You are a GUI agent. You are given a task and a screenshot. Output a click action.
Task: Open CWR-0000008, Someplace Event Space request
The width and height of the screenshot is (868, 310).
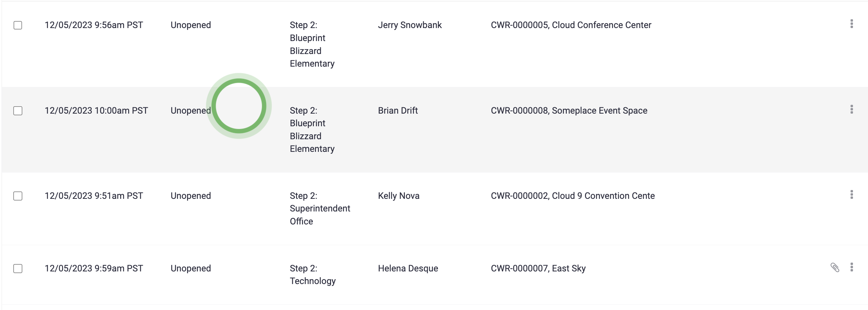(x=569, y=111)
